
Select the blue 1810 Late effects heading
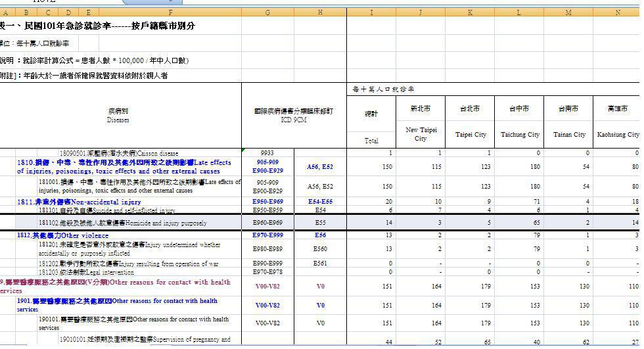tap(124, 167)
